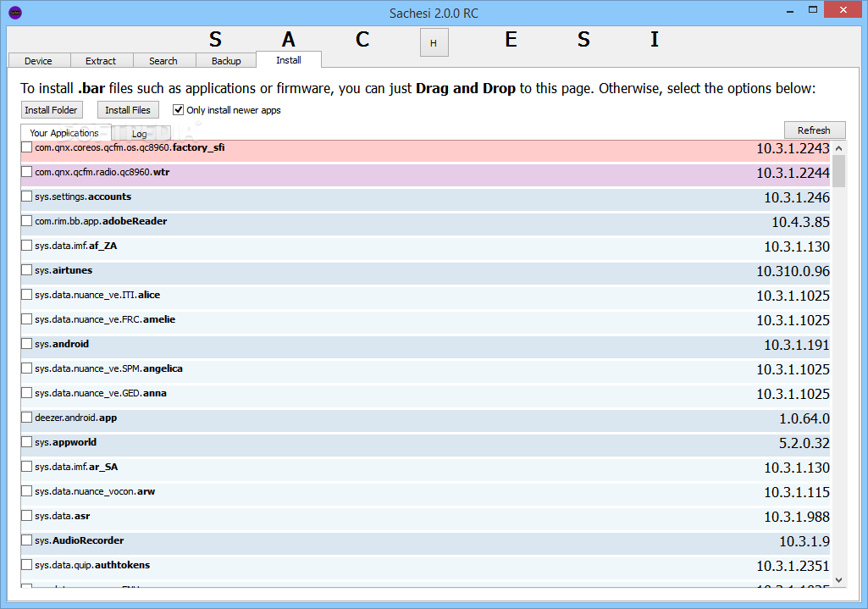Click version 10.3.1.191 of sys.android
This screenshot has width=868, height=609.
coord(797,345)
